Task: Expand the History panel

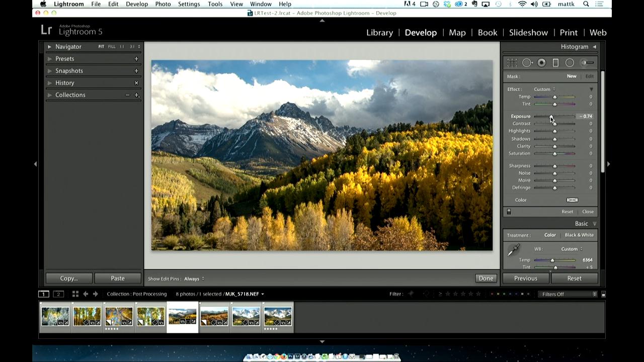Action: 49,83
